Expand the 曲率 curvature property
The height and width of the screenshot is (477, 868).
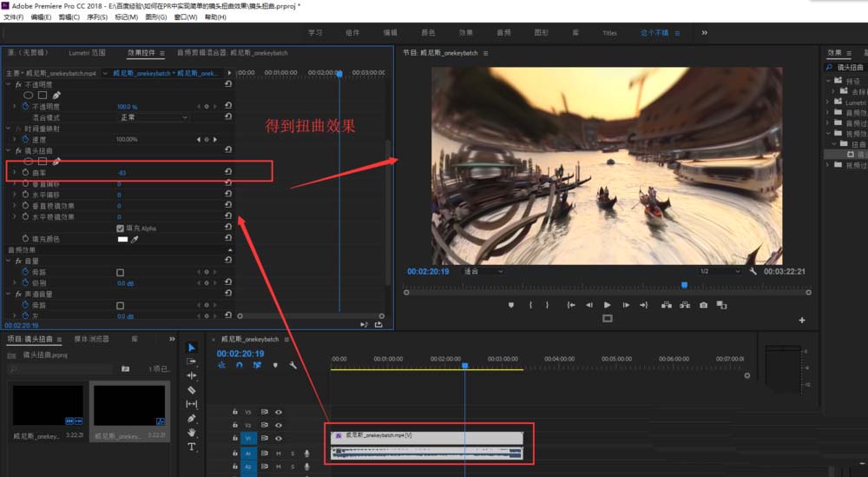click(x=15, y=173)
